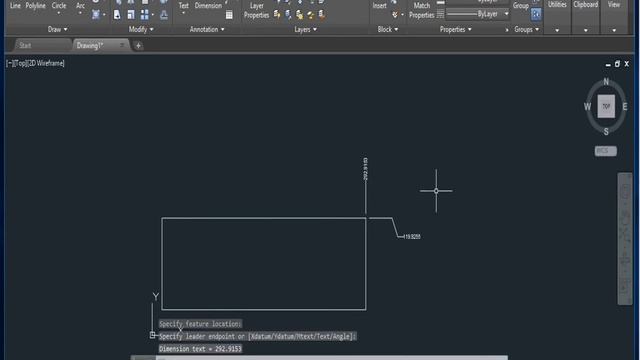Click the TOP face of the ViewCube
This screenshot has width=640, height=360.
(x=606, y=106)
